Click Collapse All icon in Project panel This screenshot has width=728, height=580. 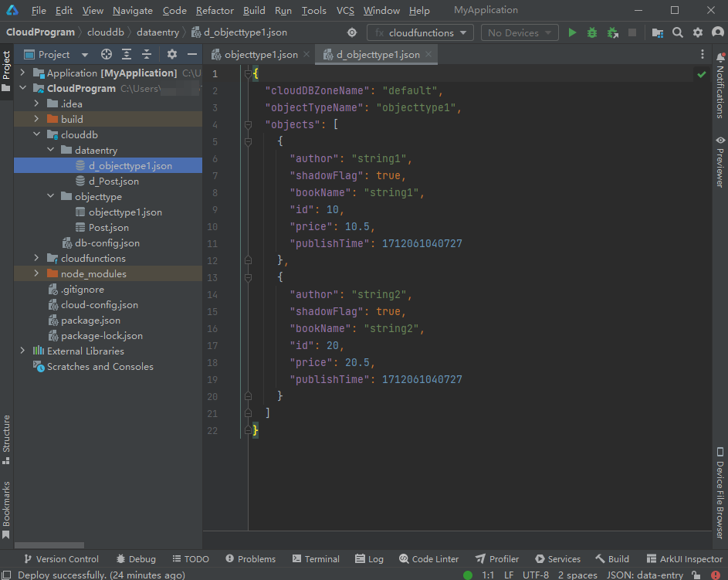click(147, 55)
